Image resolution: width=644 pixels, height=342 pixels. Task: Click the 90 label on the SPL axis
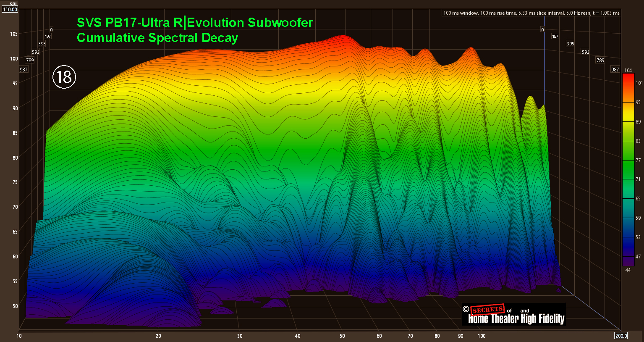coord(15,108)
